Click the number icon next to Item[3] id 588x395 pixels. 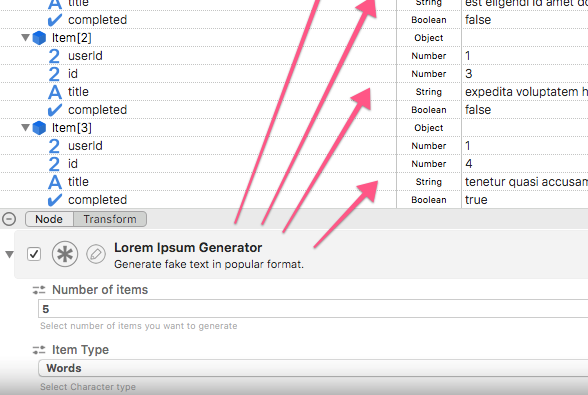coord(54,164)
